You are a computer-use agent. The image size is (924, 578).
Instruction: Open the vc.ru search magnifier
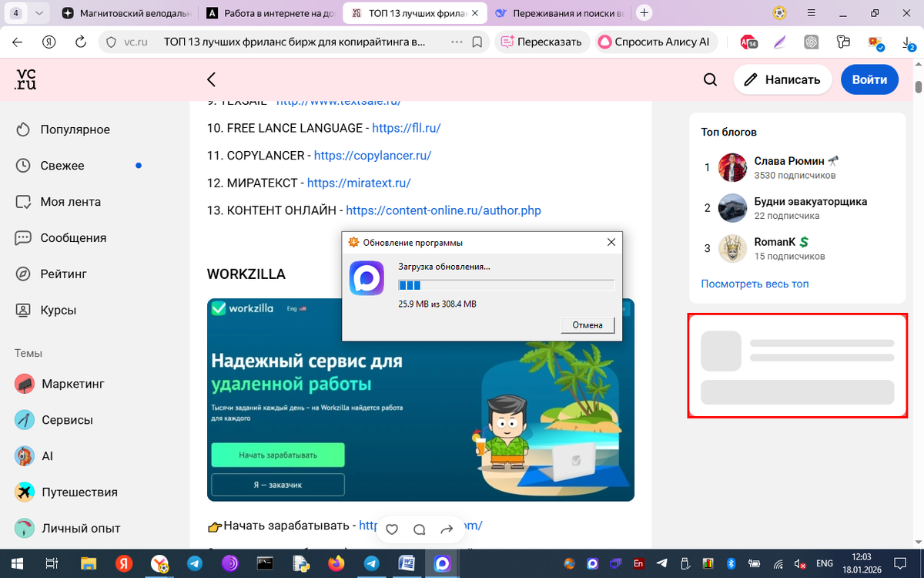(710, 79)
